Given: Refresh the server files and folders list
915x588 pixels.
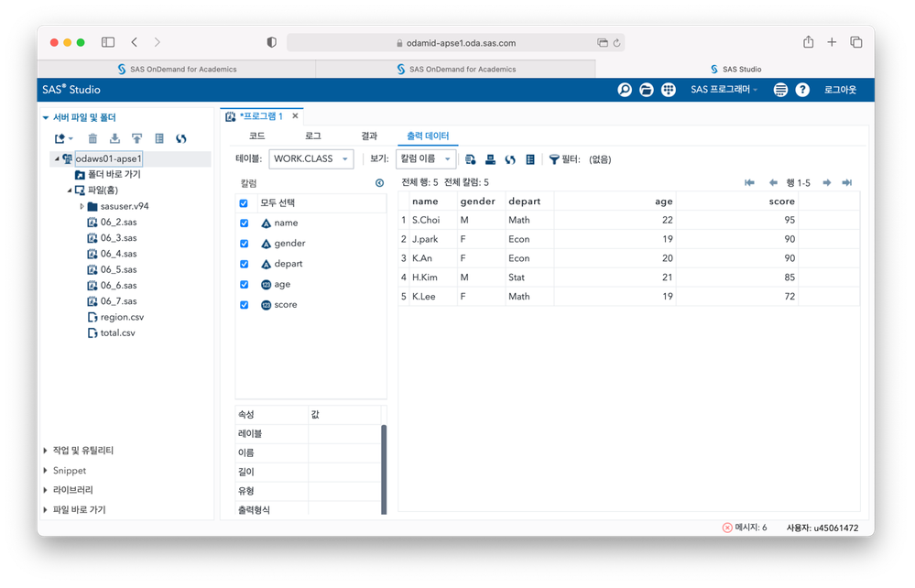Looking at the screenshot, I should 181,139.
